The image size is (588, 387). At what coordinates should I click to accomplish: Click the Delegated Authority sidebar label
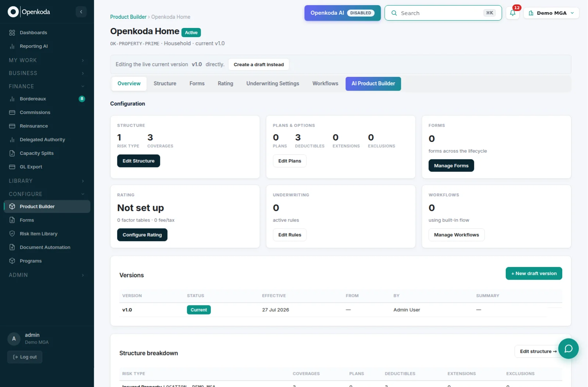(42, 140)
